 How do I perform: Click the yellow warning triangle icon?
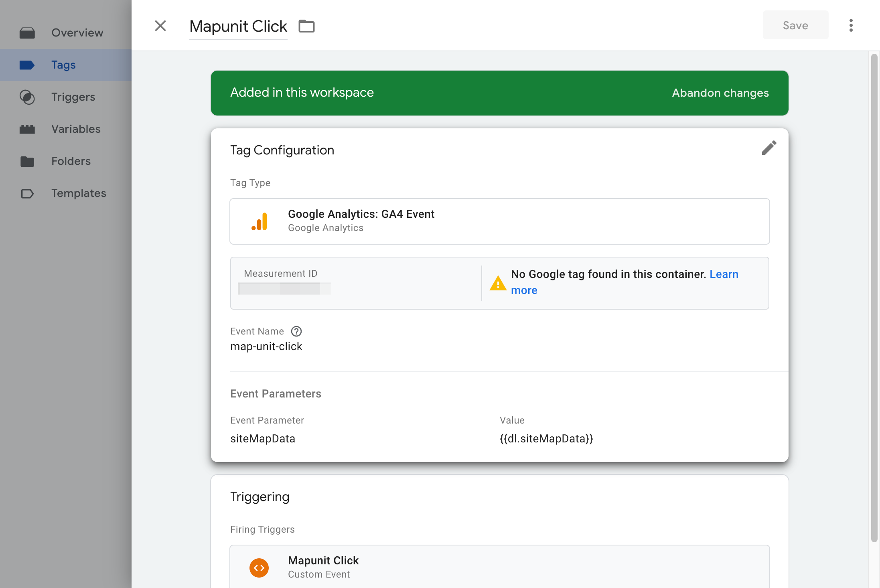coord(498,283)
